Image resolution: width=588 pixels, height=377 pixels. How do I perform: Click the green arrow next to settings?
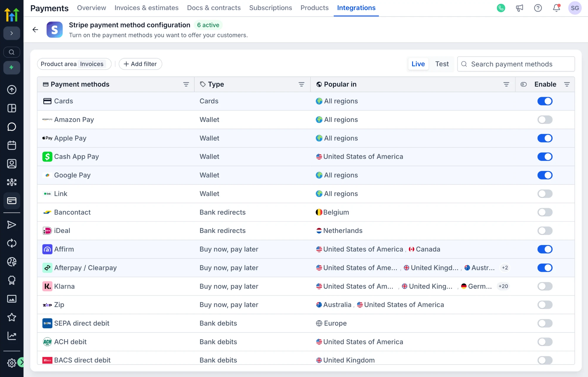[x=21, y=362]
